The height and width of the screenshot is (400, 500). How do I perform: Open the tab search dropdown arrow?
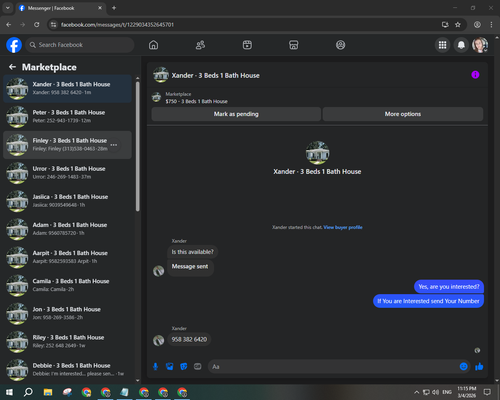coord(8,8)
